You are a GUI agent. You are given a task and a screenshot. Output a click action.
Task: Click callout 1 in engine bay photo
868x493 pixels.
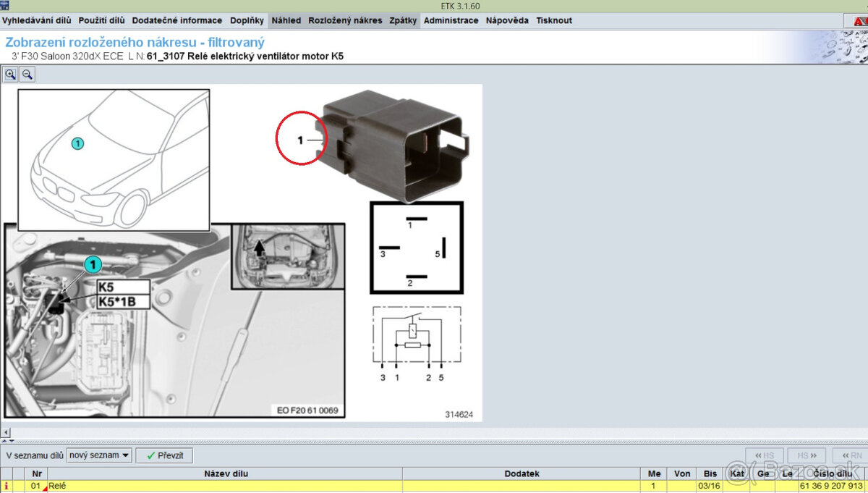[x=92, y=266]
